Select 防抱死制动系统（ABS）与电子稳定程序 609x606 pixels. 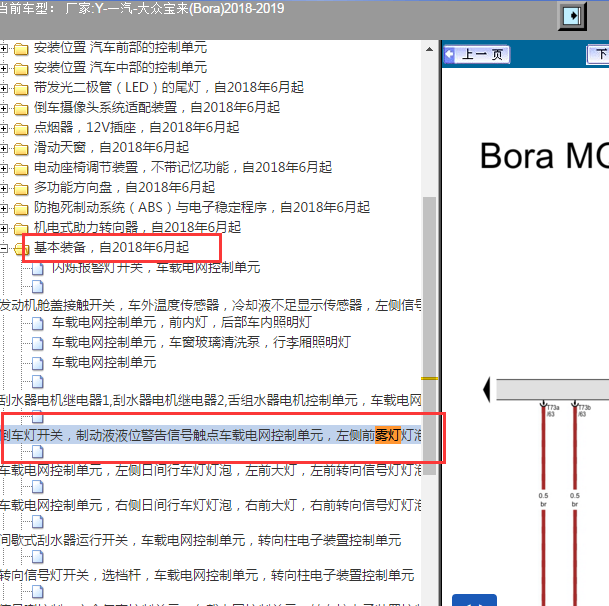click(202, 208)
